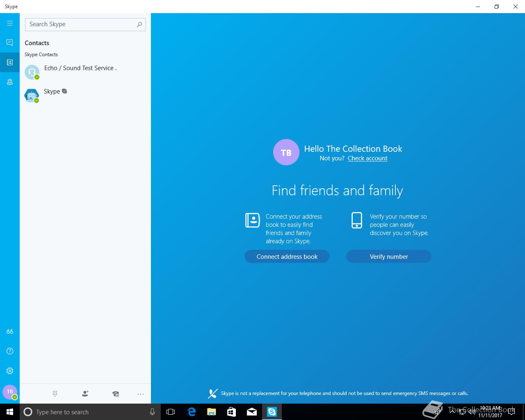Open the TB profile avatar in sidebar
This screenshot has width=525, height=420.
[10, 392]
